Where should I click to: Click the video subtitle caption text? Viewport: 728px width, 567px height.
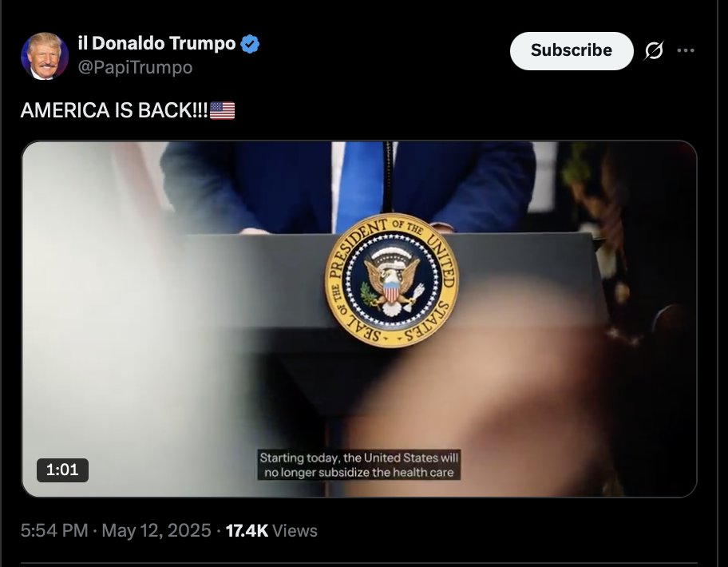pyautogui.click(x=359, y=465)
